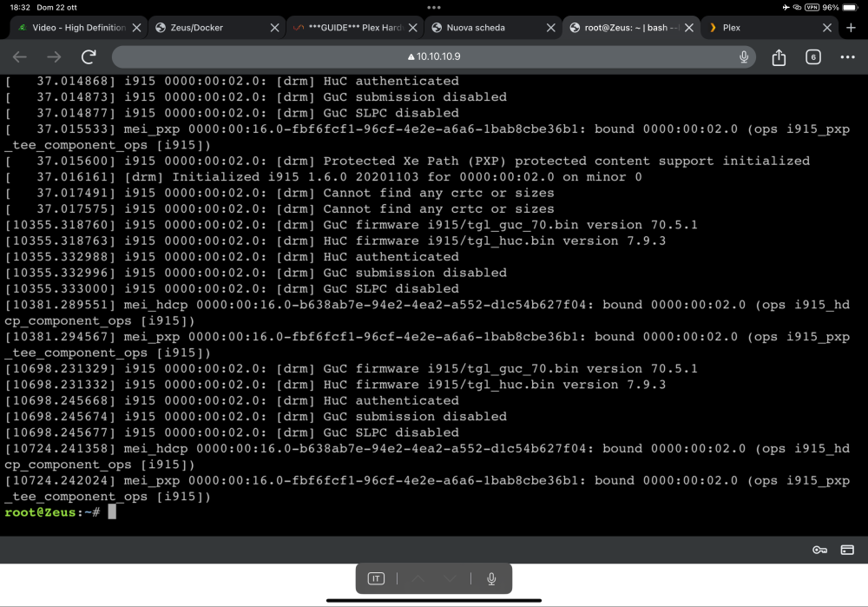868x607 pixels.
Task: Click terminal prompt root@Zeus:~#
Action: coord(52,512)
